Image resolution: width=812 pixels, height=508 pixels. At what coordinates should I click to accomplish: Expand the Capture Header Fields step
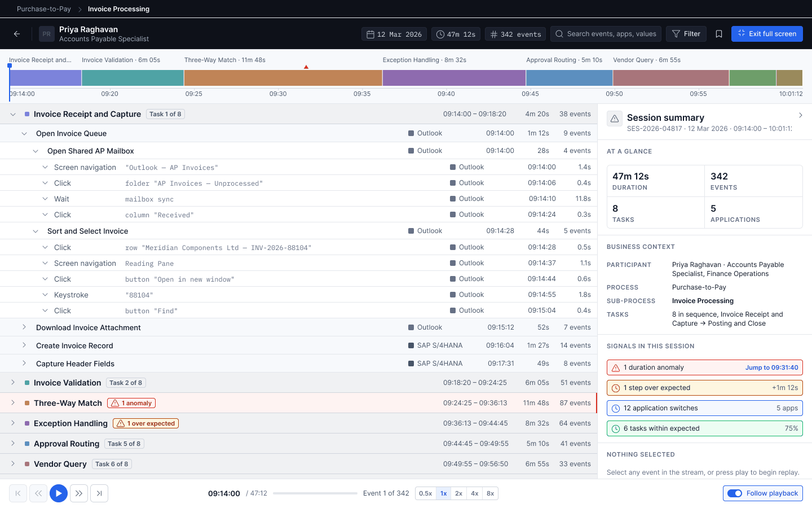point(24,364)
